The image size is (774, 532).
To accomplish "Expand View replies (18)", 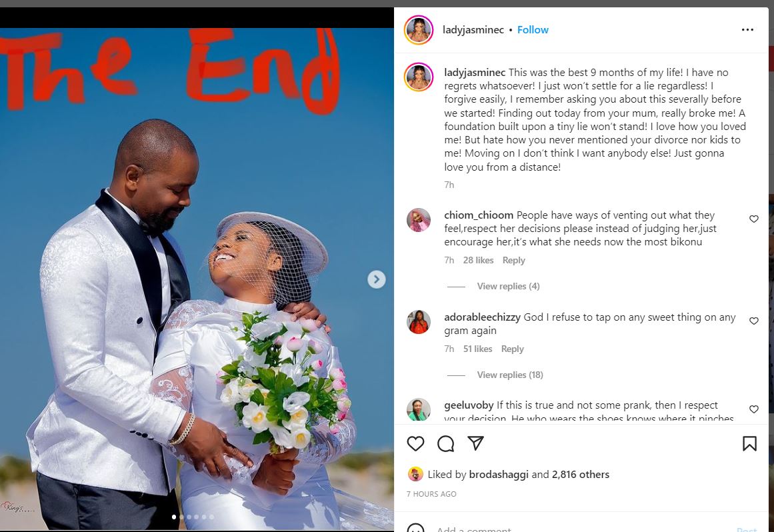I will (510, 375).
